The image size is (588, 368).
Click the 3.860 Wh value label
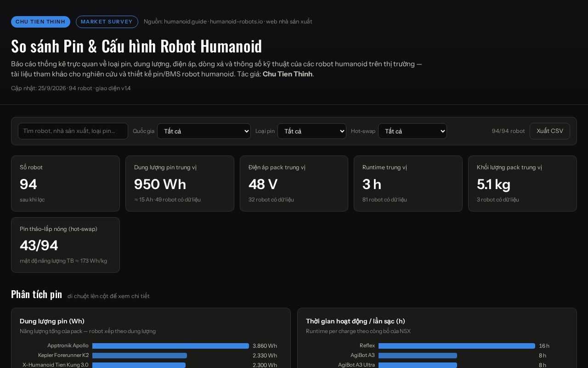coord(265,346)
